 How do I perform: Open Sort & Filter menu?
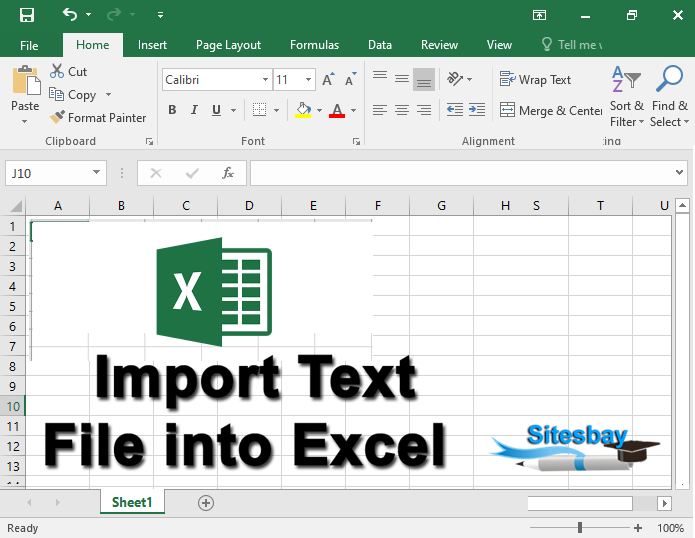627,96
